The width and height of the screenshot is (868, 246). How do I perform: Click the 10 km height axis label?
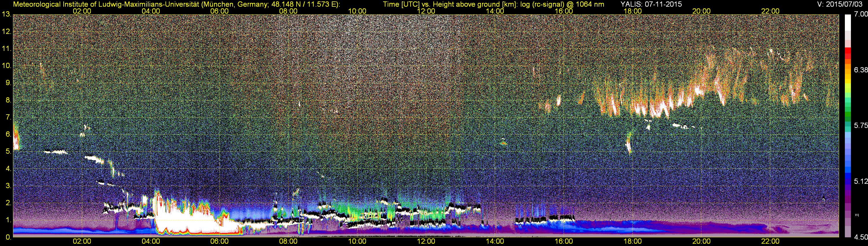(6, 66)
